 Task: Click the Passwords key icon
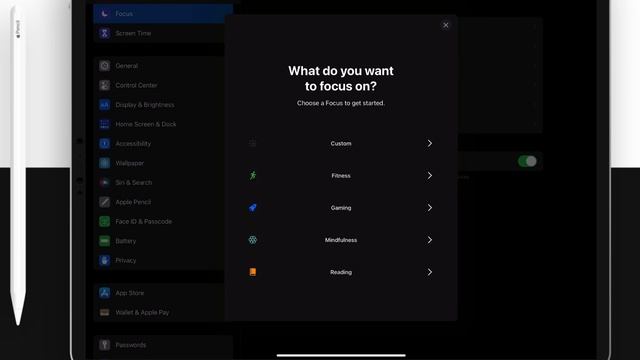(x=104, y=345)
